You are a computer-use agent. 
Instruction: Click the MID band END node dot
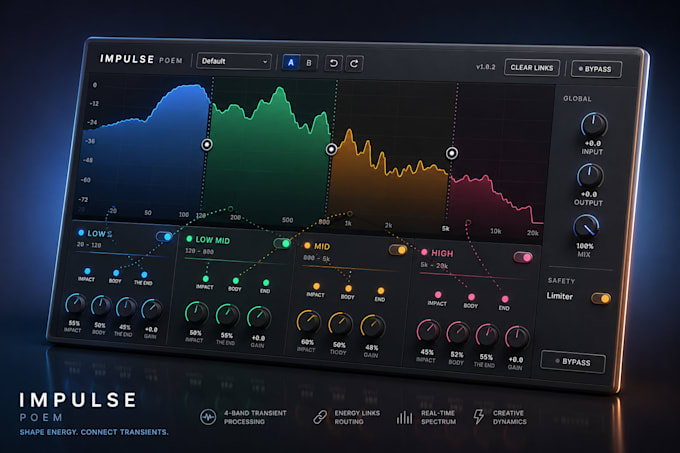click(x=380, y=290)
